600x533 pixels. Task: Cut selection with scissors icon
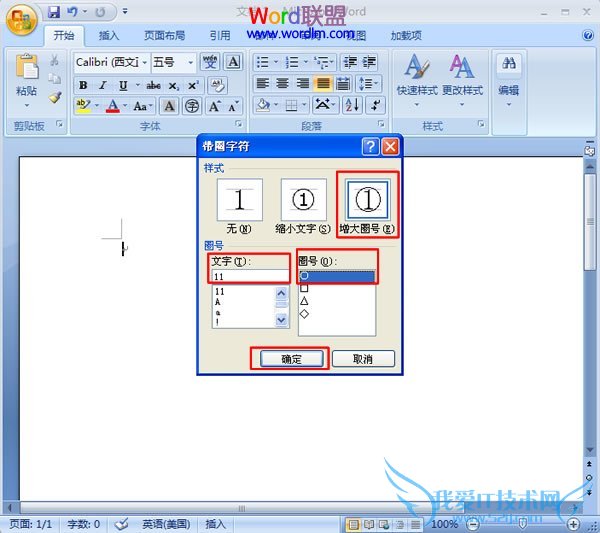(54, 60)
